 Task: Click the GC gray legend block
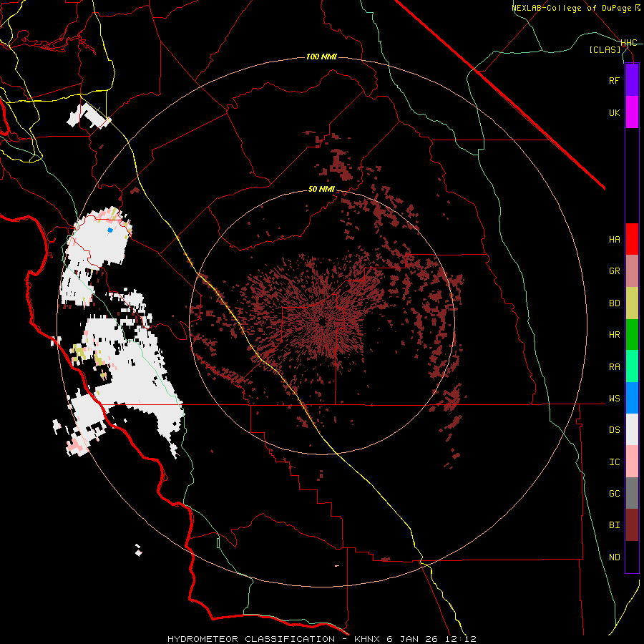point(632,493)
